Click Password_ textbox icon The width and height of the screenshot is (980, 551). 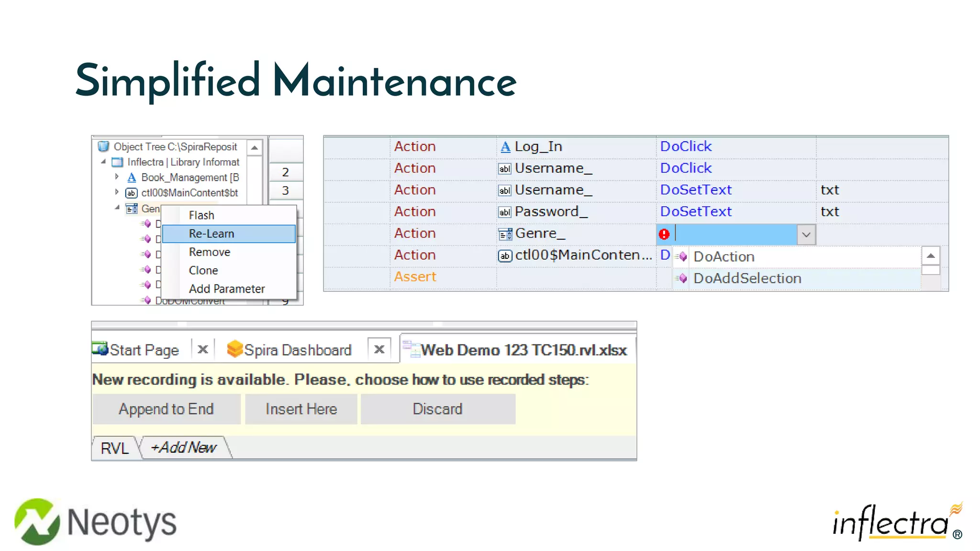click(505, 212)
